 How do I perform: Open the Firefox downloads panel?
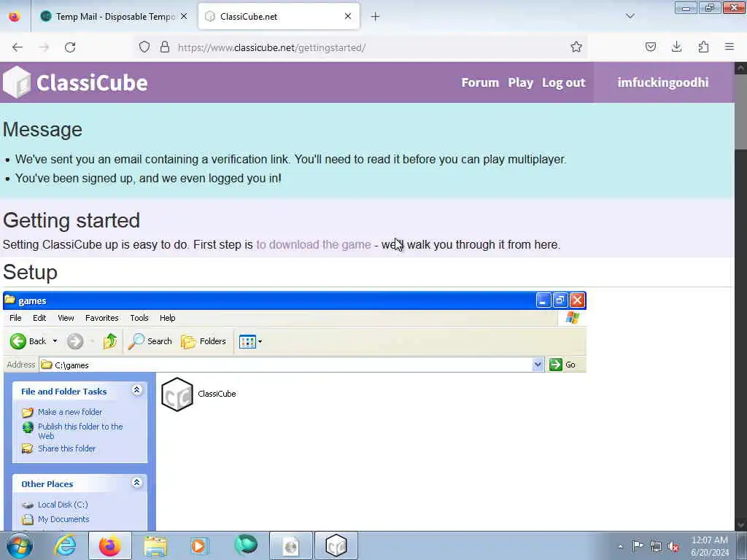676,47
